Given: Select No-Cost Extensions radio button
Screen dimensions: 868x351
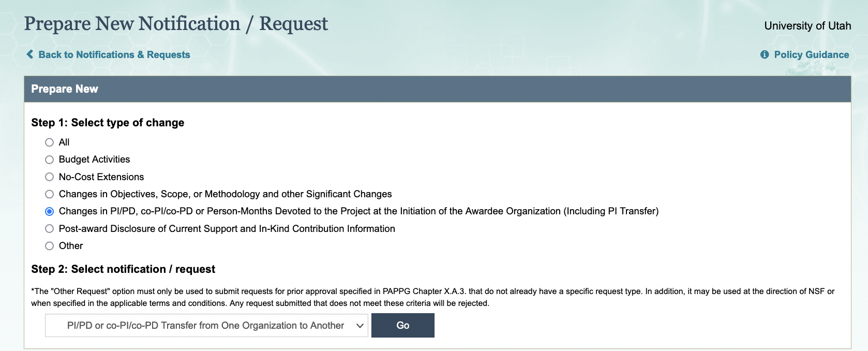Looking at the screenshot, I should pyautogui.click(x=50, y=177).
